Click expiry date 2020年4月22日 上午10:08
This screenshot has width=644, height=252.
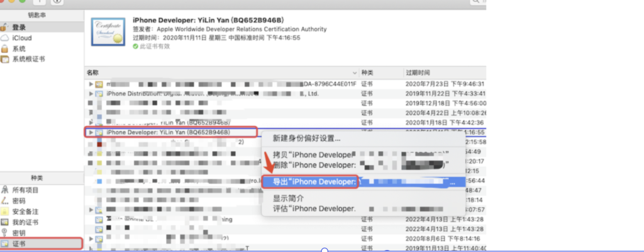[446, 113]
